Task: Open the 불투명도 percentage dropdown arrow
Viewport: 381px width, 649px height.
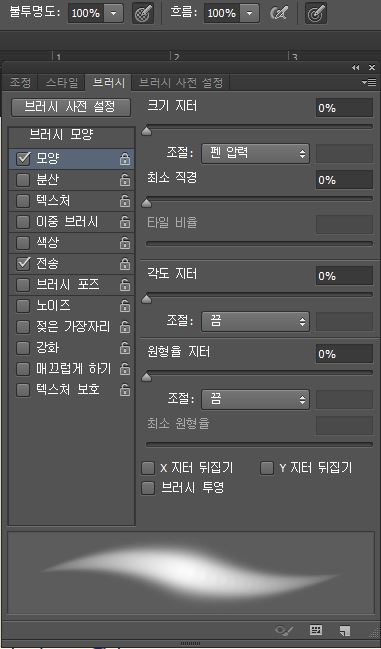Action: 113,14
